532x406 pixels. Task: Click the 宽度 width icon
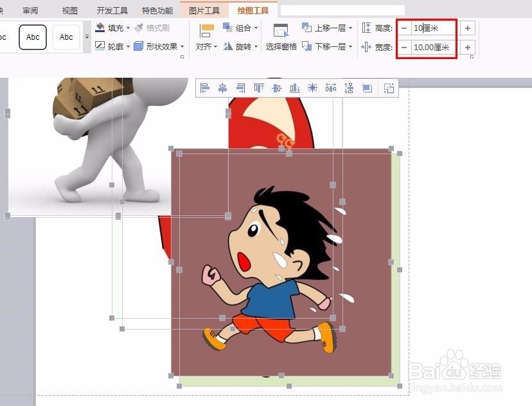click(x=366, y=46)
